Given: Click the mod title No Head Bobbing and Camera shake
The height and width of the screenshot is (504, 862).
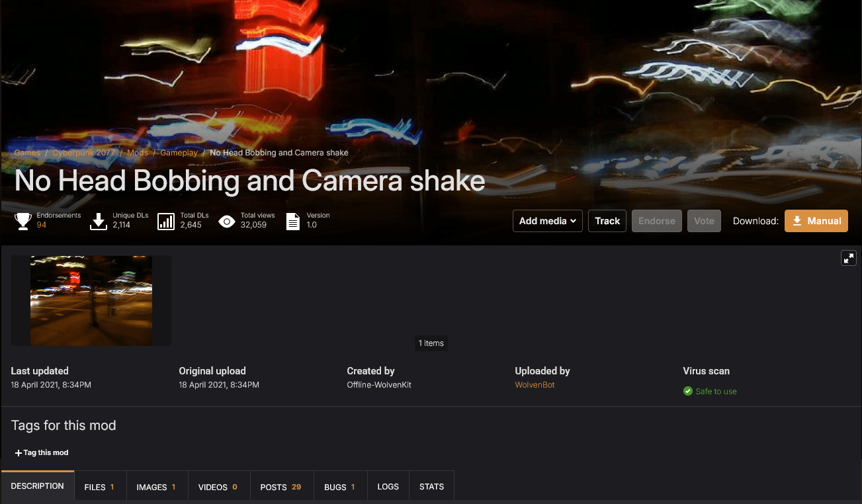Looking at the screenshot, I should [250, 181].
